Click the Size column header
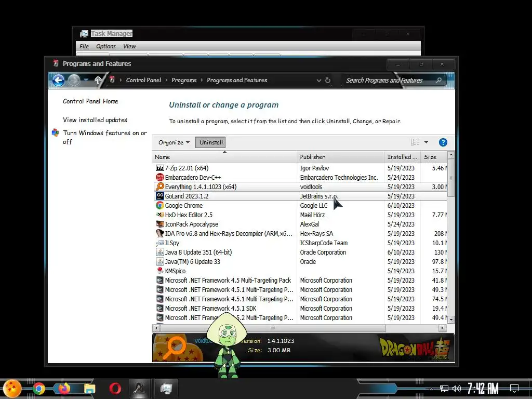The image size is (532, 399). 434,157
